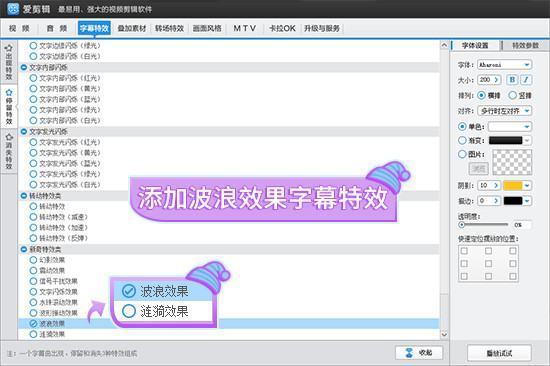Switch to 音频 tab

point(57,28)
